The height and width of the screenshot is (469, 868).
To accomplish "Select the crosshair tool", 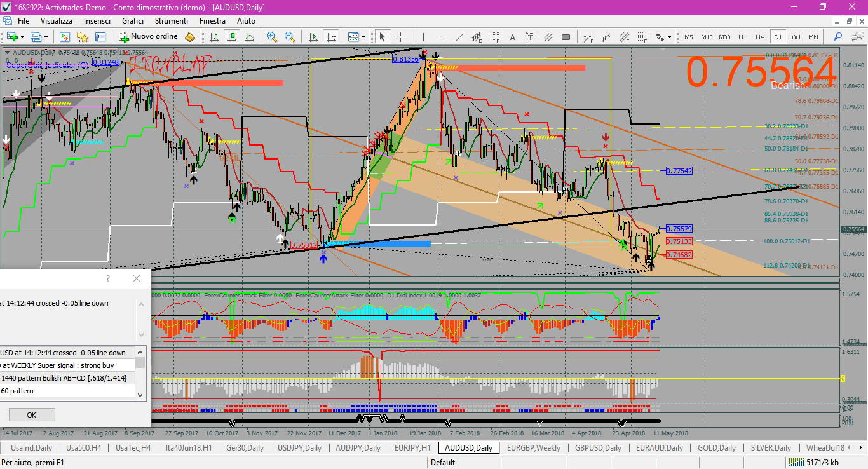I will (400, 37).
